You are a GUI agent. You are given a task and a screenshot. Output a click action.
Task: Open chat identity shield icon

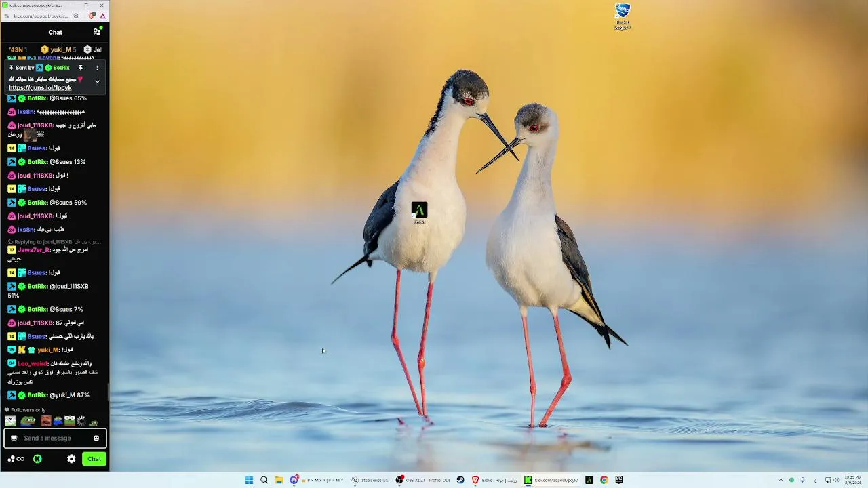coord(14,438)
